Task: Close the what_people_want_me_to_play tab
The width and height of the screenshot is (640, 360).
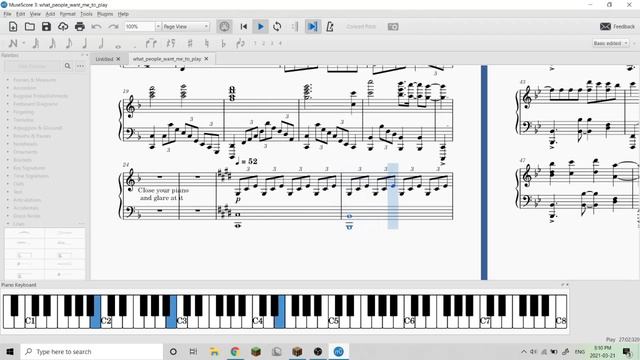Action: 206,59
